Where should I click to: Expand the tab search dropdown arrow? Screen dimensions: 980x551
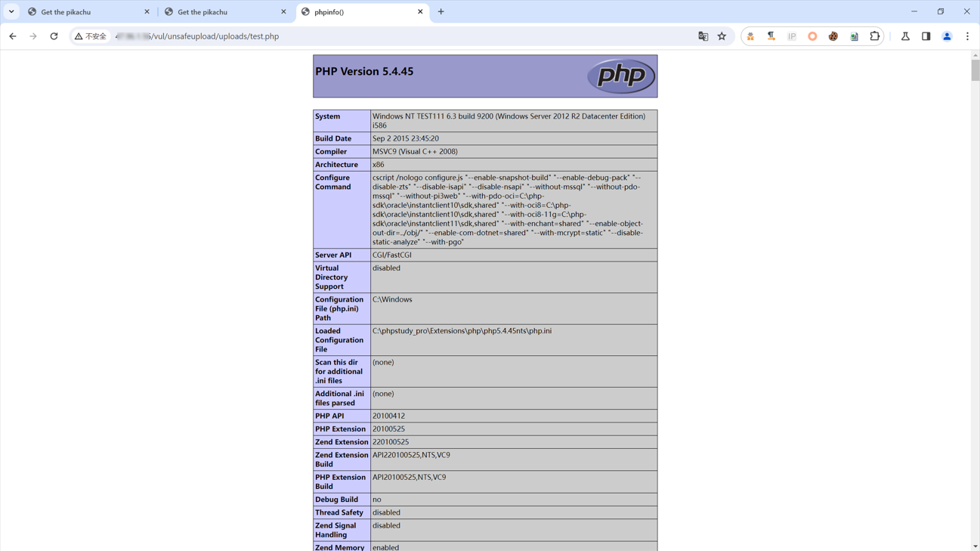11,12
